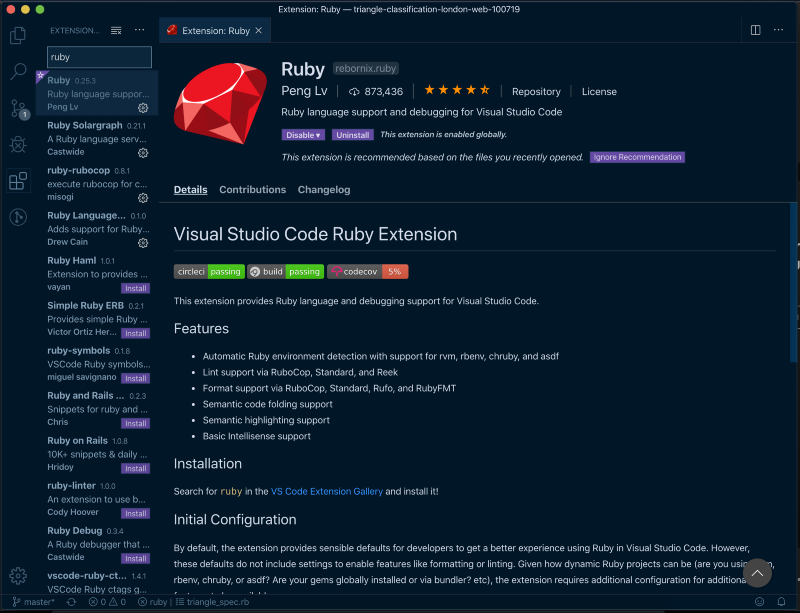
Task: Select the Extensions view icon
Action: pyautogui.click(x=18, y=181)
